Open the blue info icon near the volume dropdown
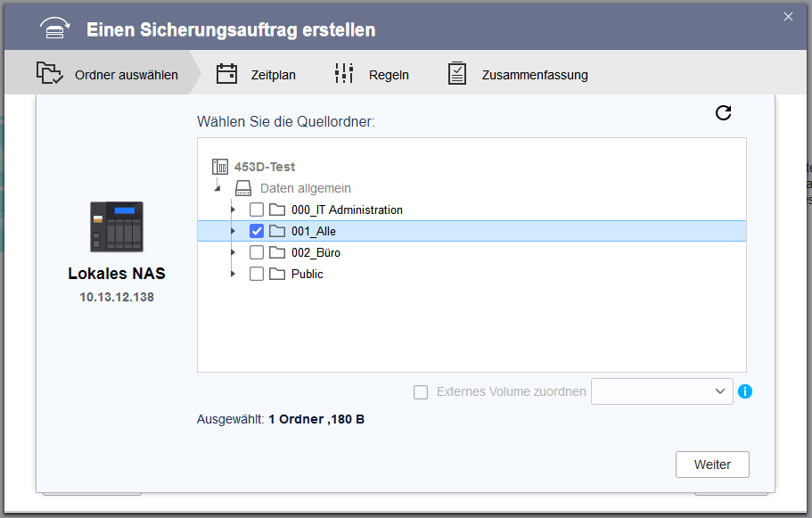This screenshot has width=812, height=518. 745,391
